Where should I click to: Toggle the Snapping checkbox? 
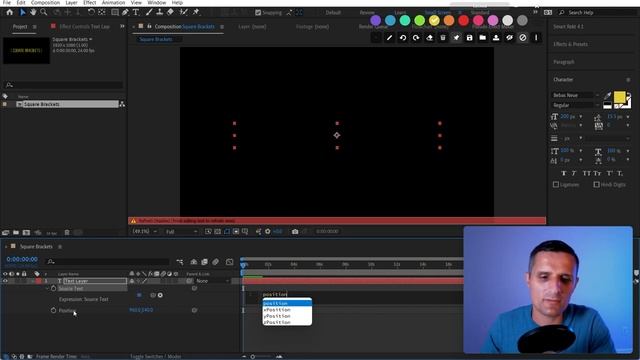point(258,13)
